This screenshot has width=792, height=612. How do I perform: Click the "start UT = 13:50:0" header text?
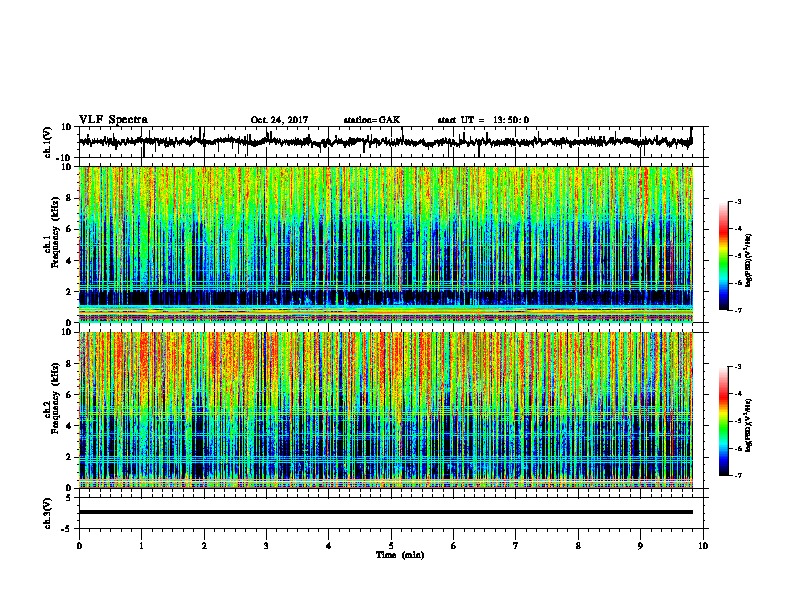click(483, 120)
